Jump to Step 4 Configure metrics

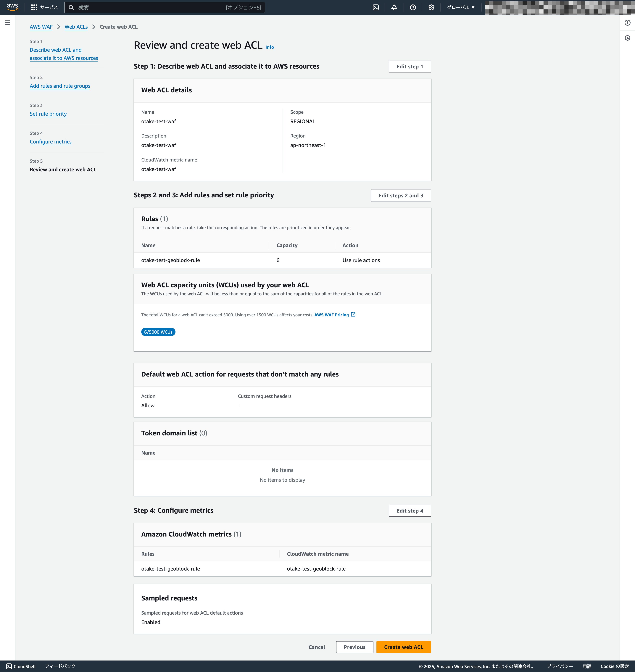(50, 142)
